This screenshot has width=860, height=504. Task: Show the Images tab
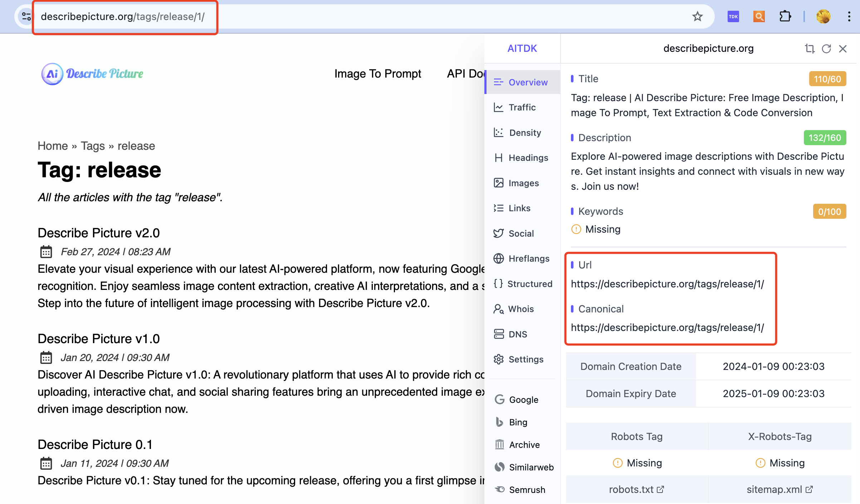point(522,183)
